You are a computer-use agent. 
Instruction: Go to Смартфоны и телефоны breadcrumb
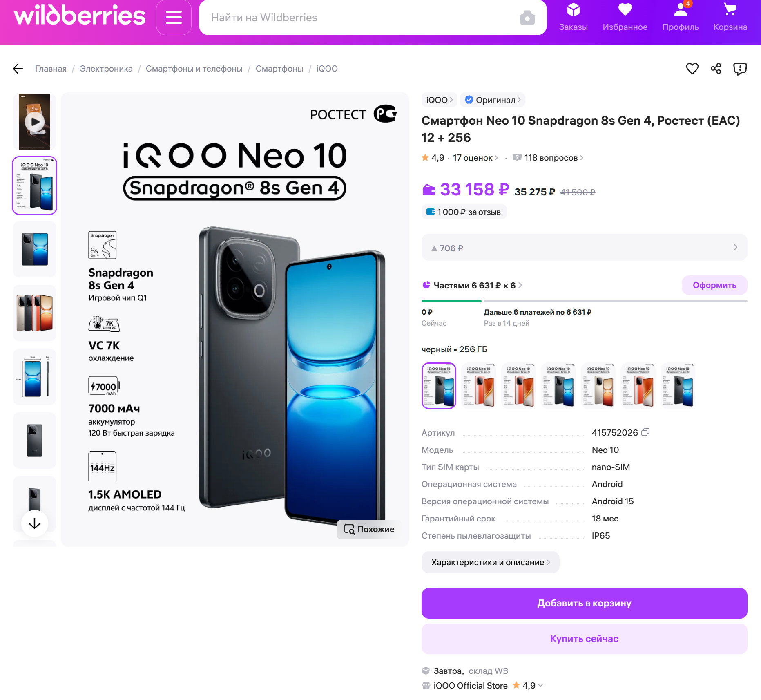point(194,69)
